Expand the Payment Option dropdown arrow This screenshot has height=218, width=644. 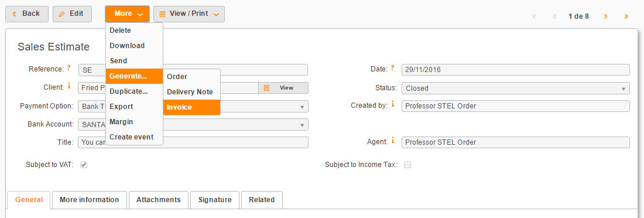(x=302, y=107)
